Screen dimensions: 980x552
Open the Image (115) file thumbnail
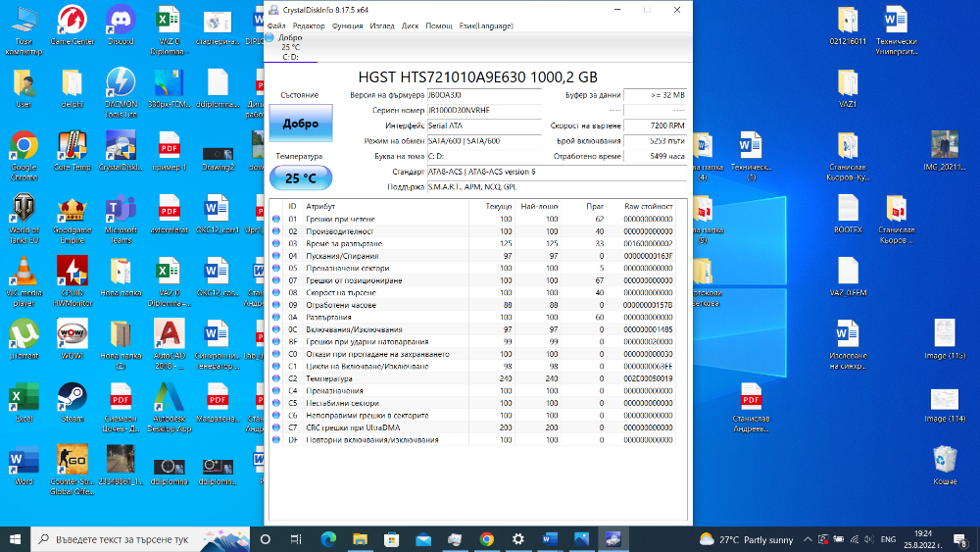945,339
